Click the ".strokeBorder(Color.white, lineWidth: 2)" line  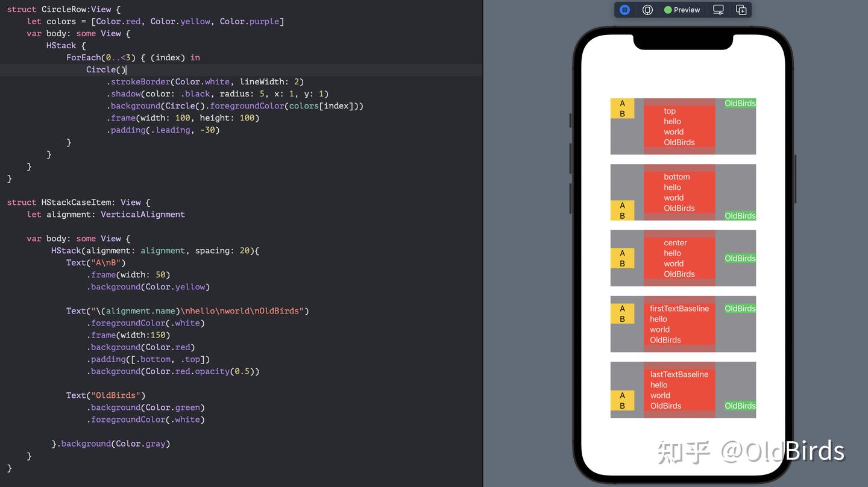(x=205, y=81)
